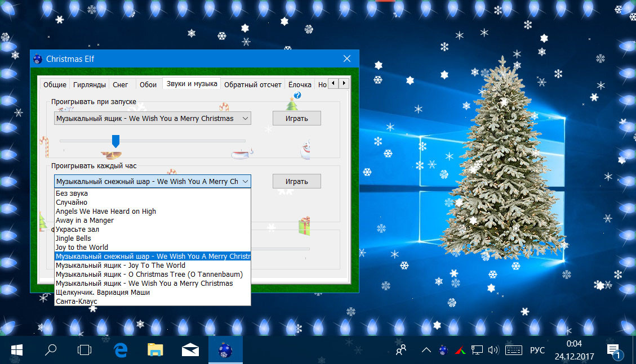Select Jingle Bells from the list

(x=73, y=238)
